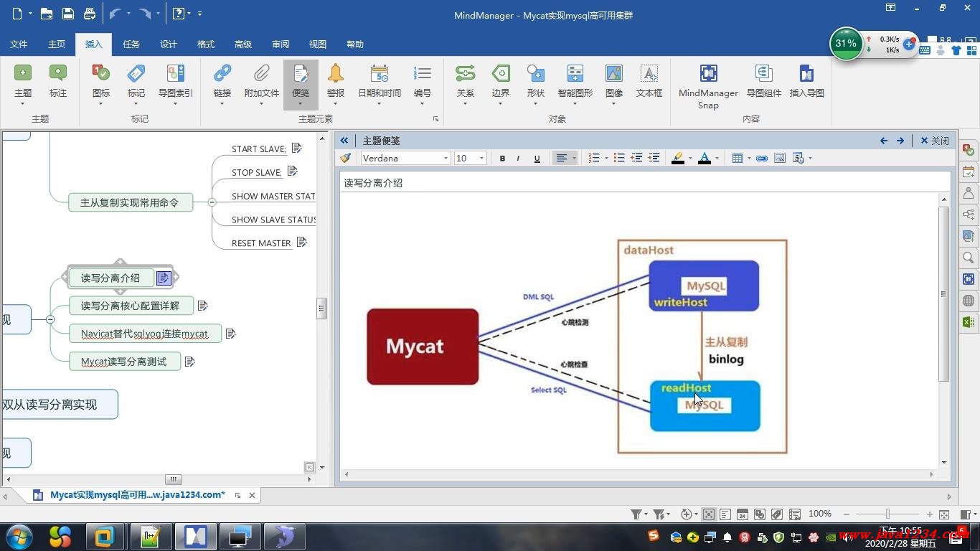Viewport: 980px width, 551px height.
Task: Collapse 主从复制实现常用命令 branch
Action: point(212,202)
